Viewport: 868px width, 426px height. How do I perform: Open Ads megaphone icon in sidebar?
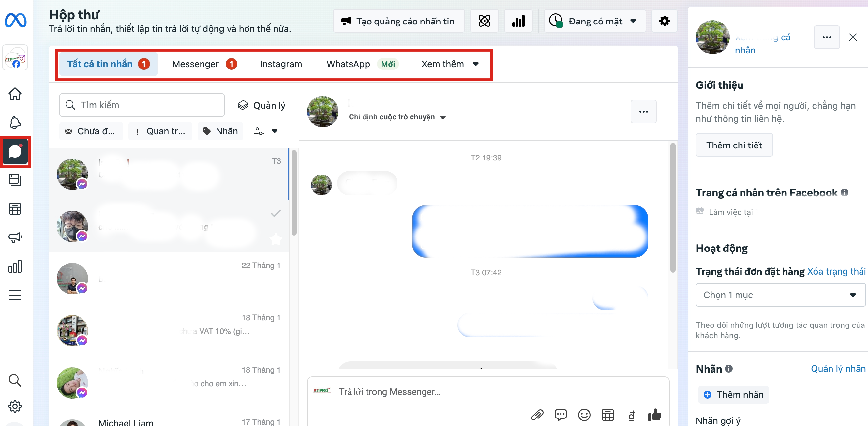[15, 237]
